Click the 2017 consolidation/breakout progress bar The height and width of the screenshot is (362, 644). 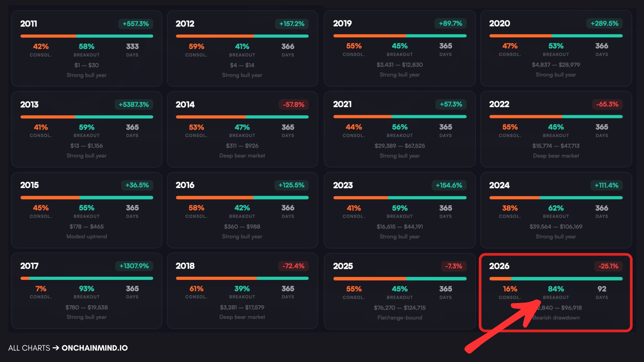coord(87,278)
